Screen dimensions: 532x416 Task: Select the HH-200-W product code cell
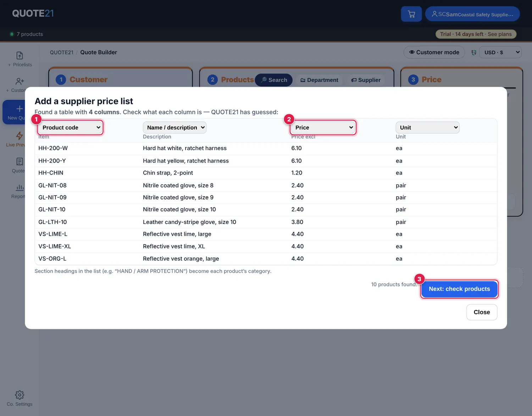(x=53, y=148)
